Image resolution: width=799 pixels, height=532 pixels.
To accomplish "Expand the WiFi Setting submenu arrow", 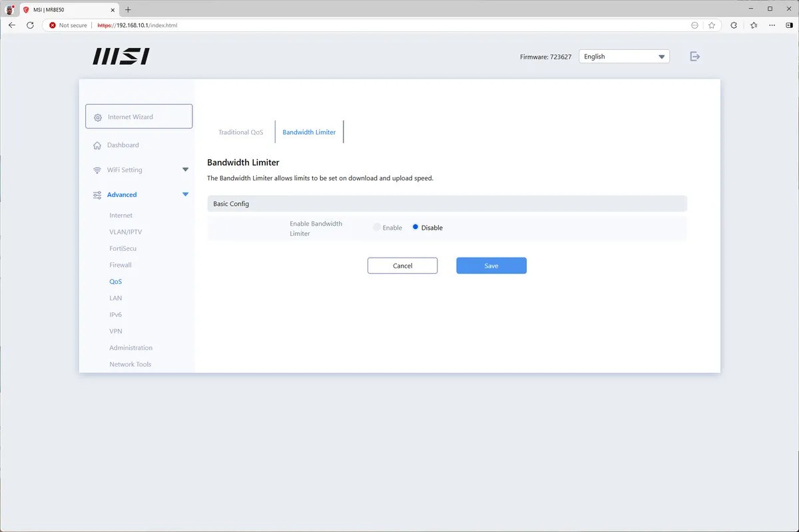I will tap(185, 170).
